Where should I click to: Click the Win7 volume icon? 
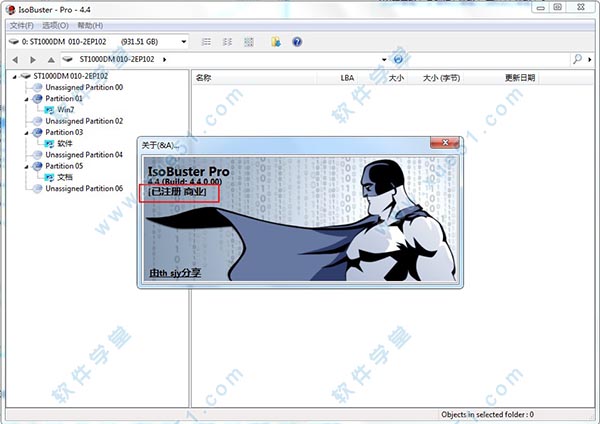[x=49, y=110]
